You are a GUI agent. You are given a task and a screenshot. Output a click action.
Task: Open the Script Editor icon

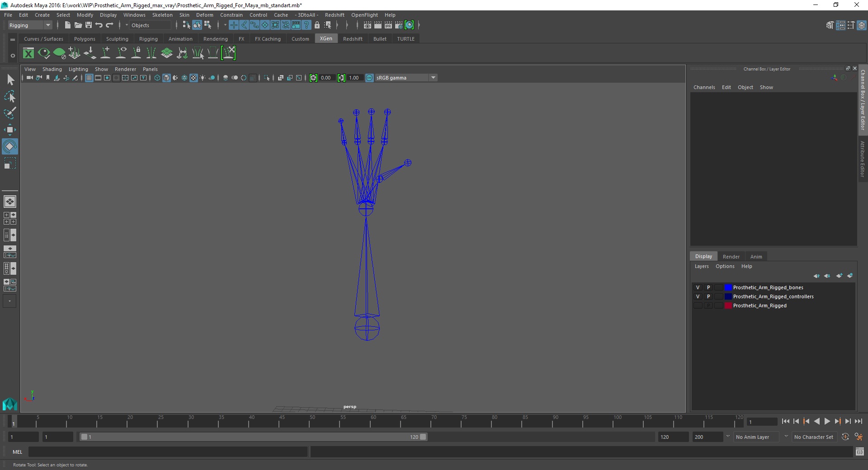point(860,451)
